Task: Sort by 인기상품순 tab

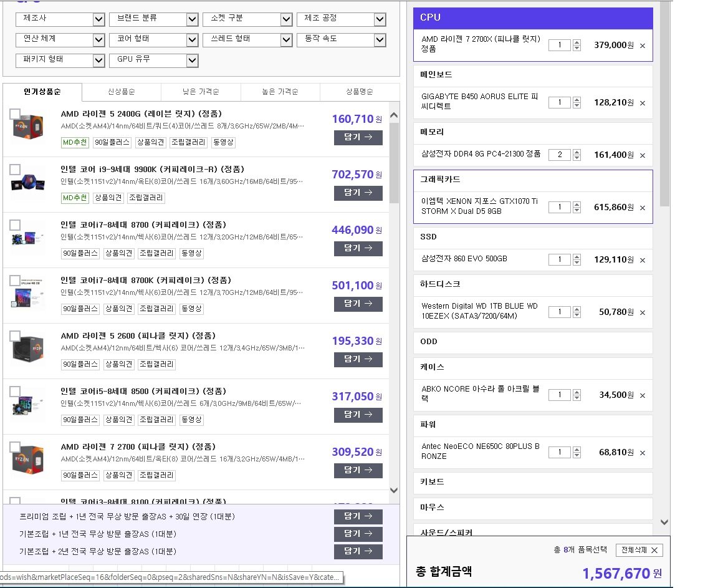Action: 42,92
